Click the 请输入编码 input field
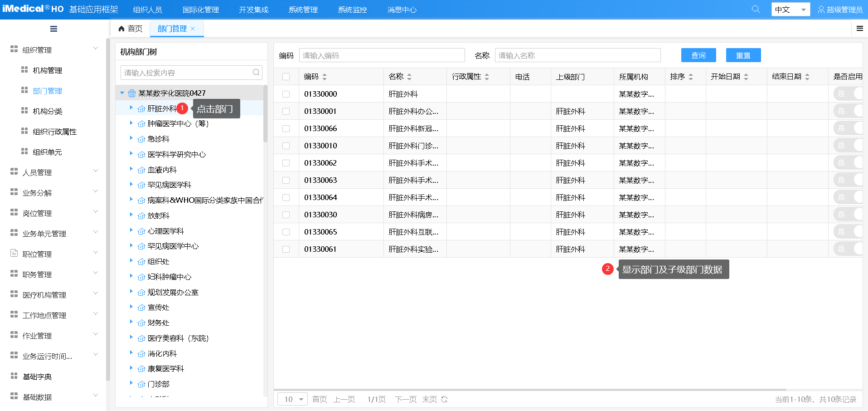This screenshot has height=411, width=868. (x=382, y=55)
